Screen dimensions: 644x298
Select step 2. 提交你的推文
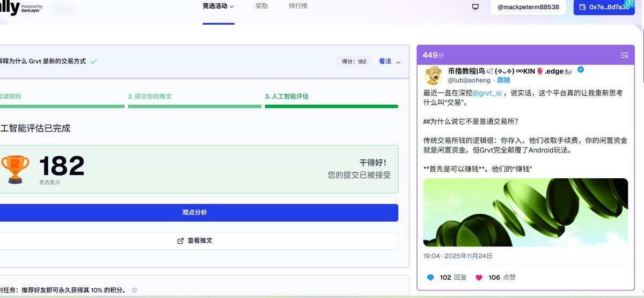click(x=150, y=97)
